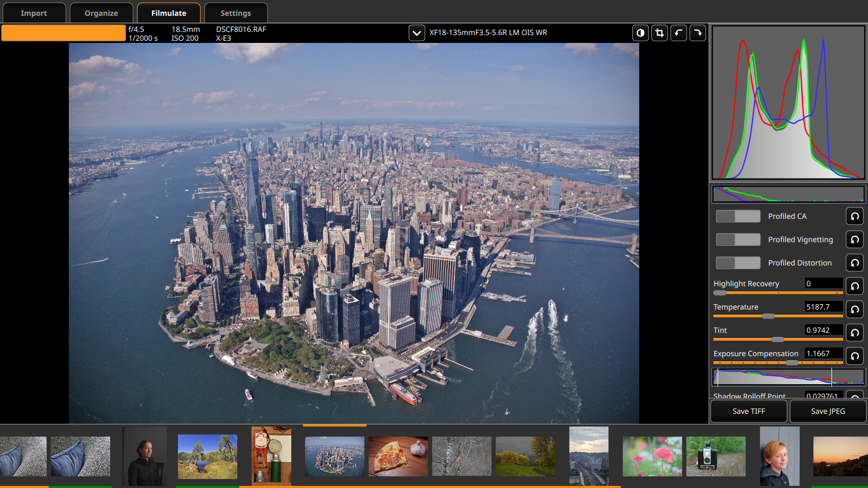Toggle Profiled CA switch
This screenshot has height=488, width=868.
(738, 216)
